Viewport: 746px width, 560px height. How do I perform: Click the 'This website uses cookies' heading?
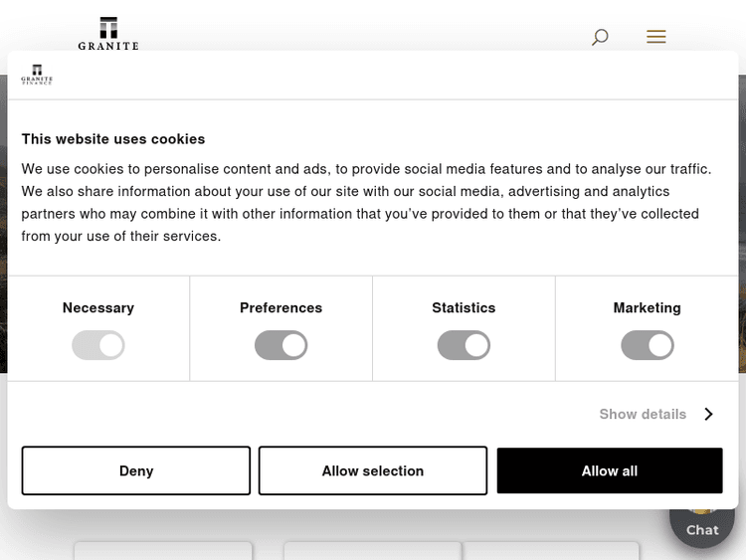113,139
